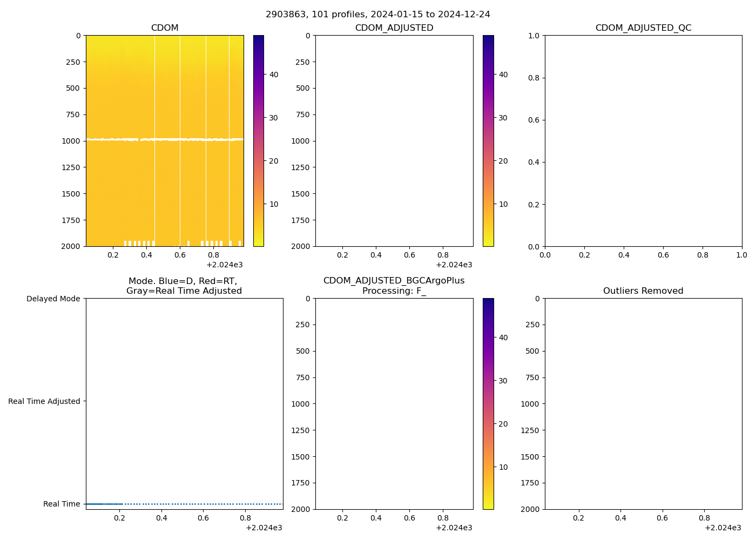Click the blue Real Time data line
Image resolution: width=756 pixels, height=540 pixels.
click(x=103, y=504)
